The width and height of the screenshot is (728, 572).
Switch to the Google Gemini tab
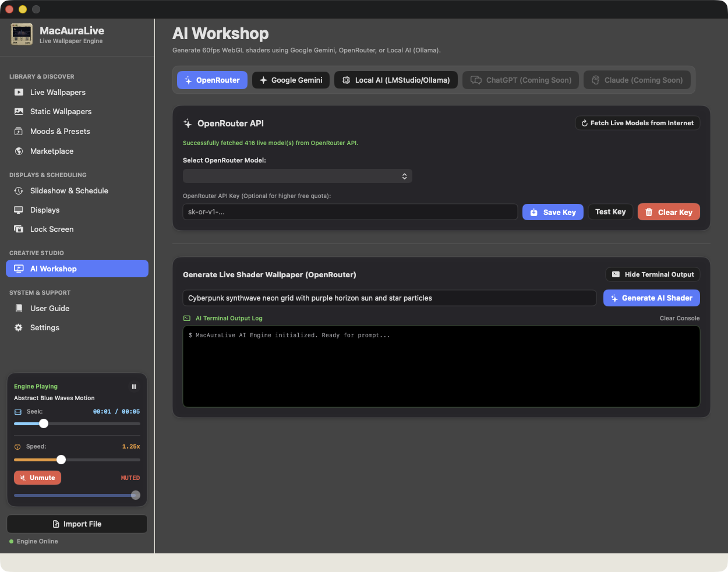291,80
